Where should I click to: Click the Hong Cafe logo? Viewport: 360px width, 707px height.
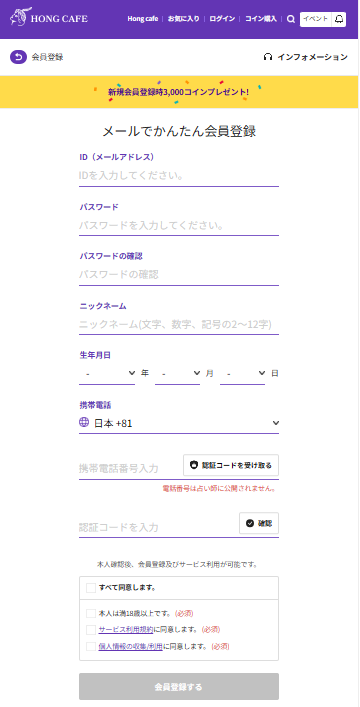(49, 18)
